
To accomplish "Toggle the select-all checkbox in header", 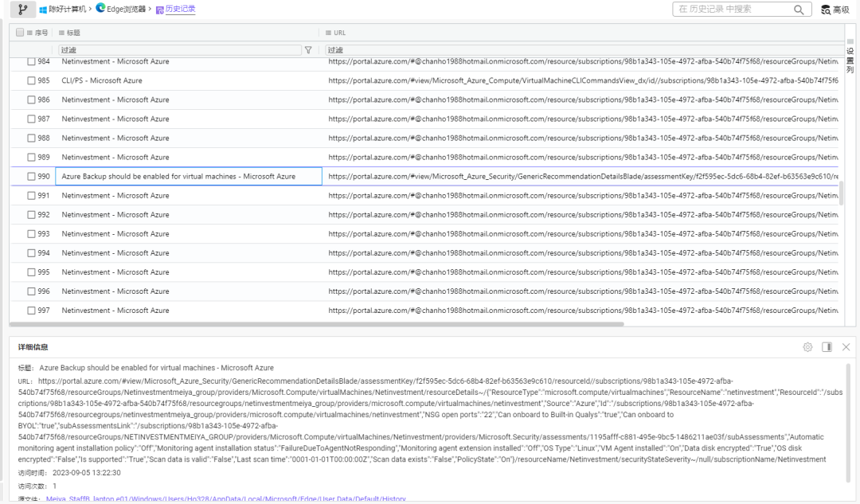I will click(x=20, y=33).
